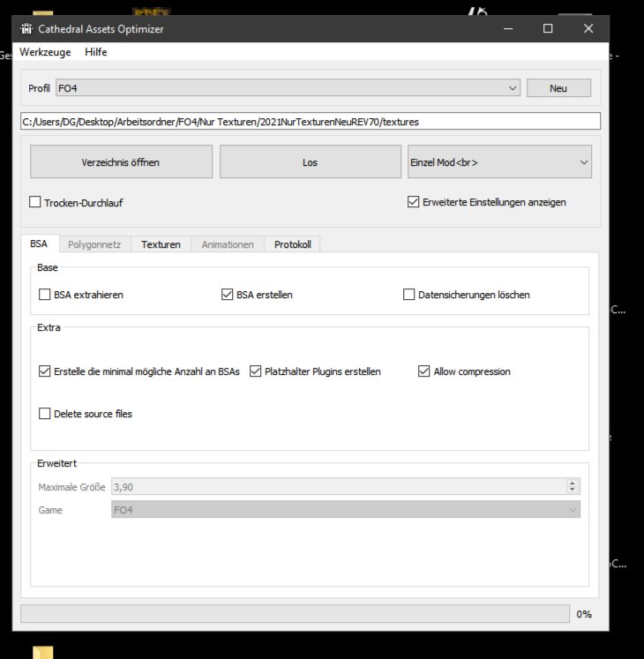Viewport: 644px width, 659px height.
Task: Click the directory path input field
Action: click(310, 121)
